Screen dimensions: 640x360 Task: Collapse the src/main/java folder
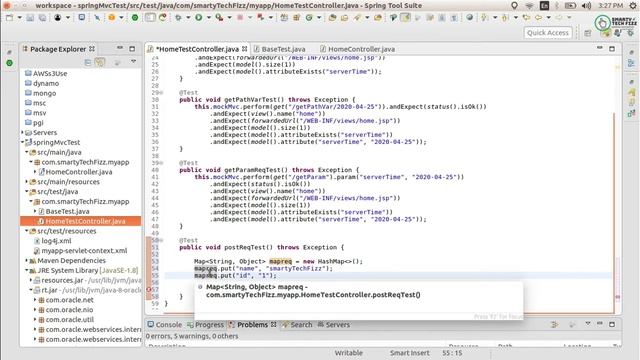pos(27,152)
